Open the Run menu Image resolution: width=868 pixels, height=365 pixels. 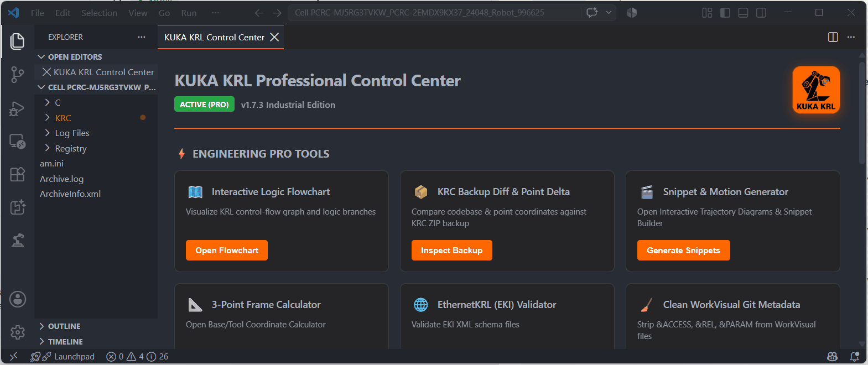(189, 13)
